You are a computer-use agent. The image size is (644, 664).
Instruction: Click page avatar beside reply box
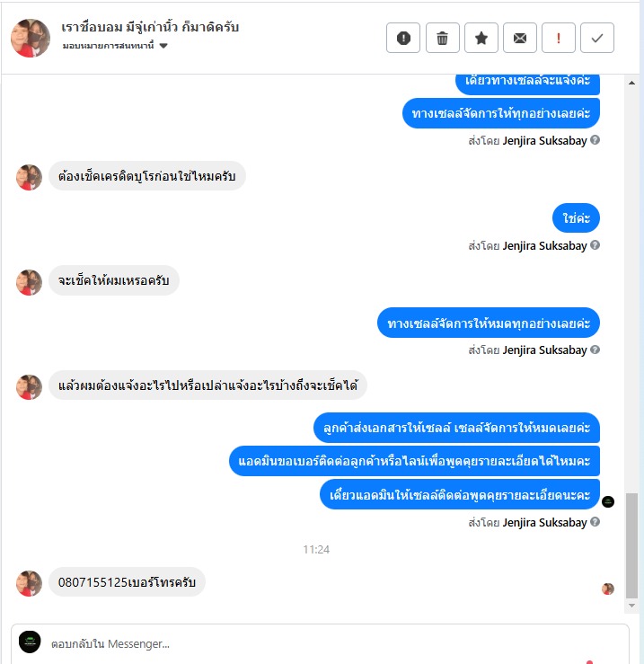(30, 642)
